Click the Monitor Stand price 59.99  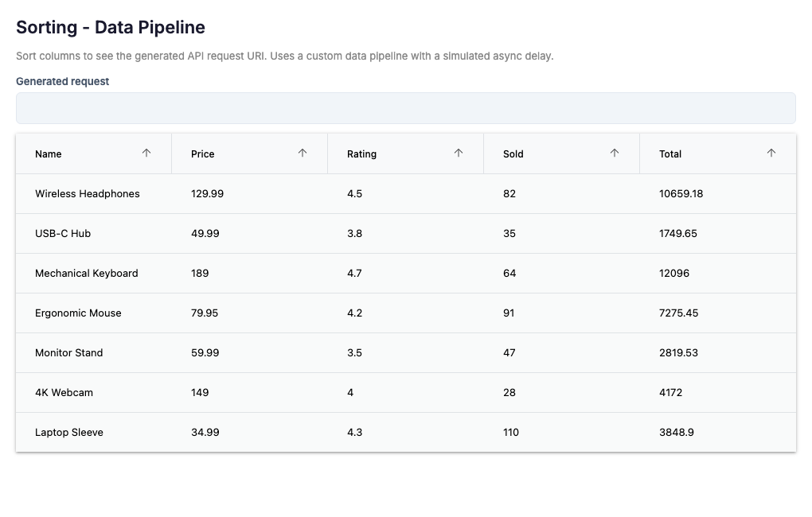(205, 353)
